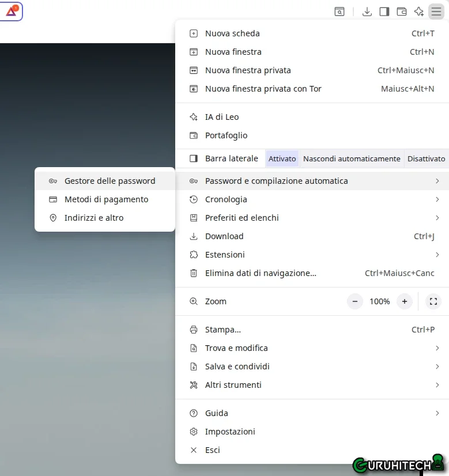
Task: Choose Nascondi automaticamente for sidebar
Action: click(x=352, y=158)
